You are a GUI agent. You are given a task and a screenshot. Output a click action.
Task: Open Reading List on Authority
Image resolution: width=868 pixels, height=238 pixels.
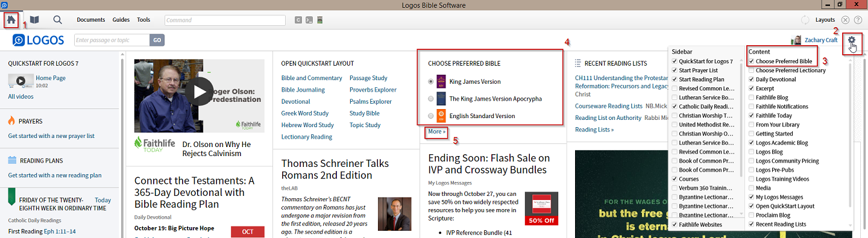(x=608, y=117)
